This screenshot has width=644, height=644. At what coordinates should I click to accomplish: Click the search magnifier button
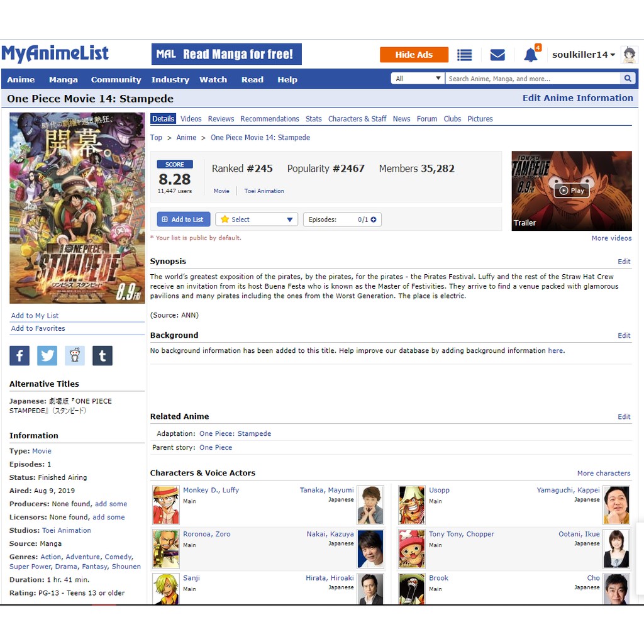[627, 79]
